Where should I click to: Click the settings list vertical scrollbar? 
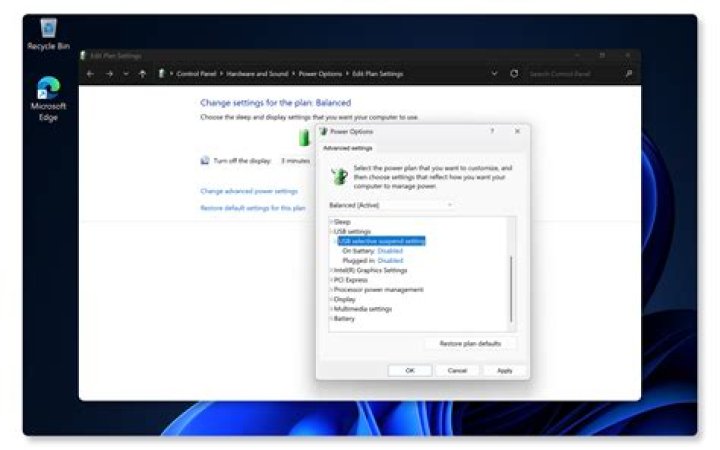tap(511, 289)
